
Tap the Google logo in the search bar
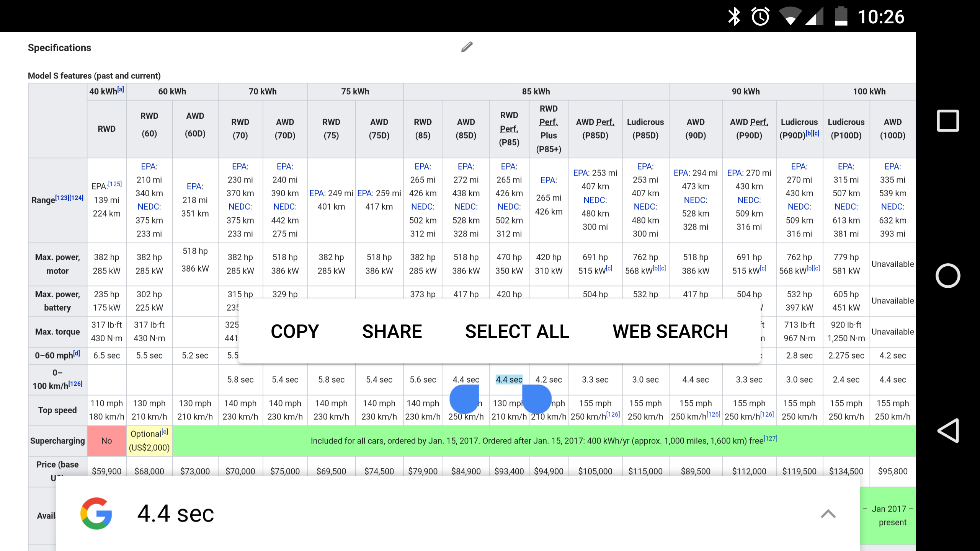pos(96,514)
